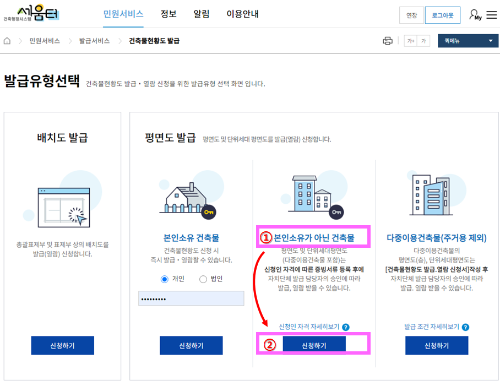
Task: Click 신청하기 under 본인소유 건축물
Action: 191,346
